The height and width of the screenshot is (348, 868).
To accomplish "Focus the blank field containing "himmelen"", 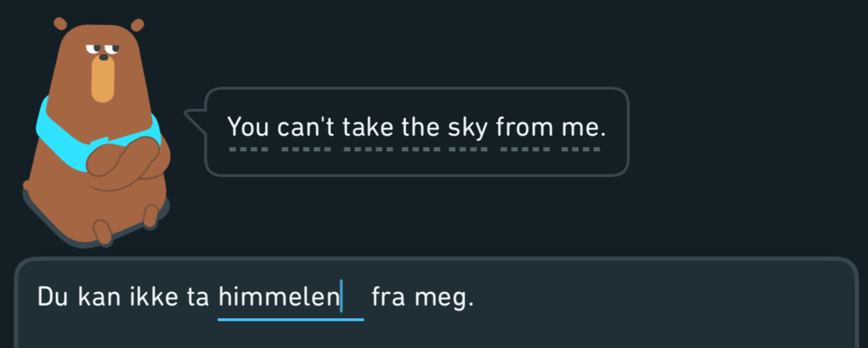I will pyautogui.click(x=291, y=297).
